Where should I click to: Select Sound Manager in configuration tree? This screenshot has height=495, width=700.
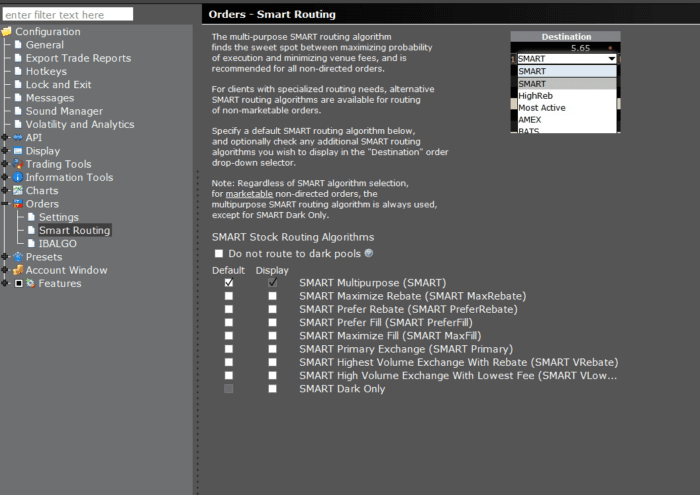pos(64,111)
